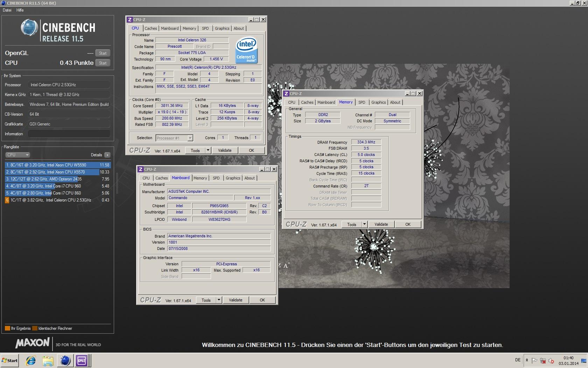Open Graphics tab in Mainboard window

pos(233,178)
